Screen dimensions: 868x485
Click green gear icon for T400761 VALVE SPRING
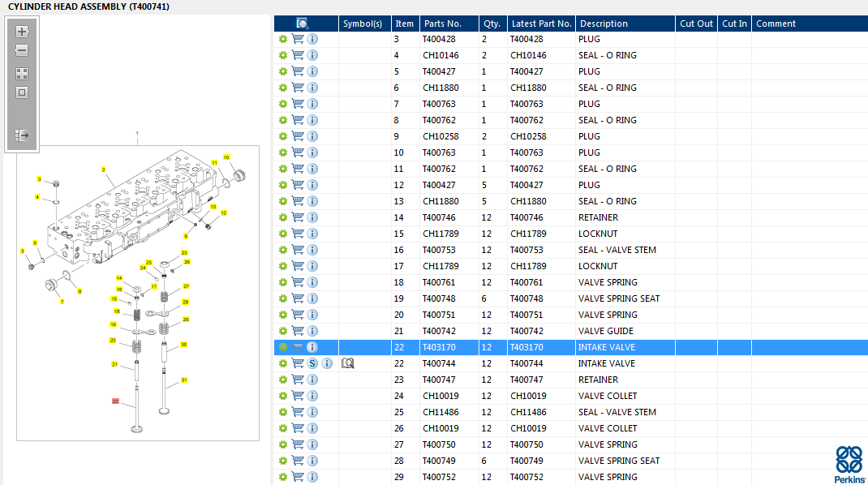(x=282, y=282)
